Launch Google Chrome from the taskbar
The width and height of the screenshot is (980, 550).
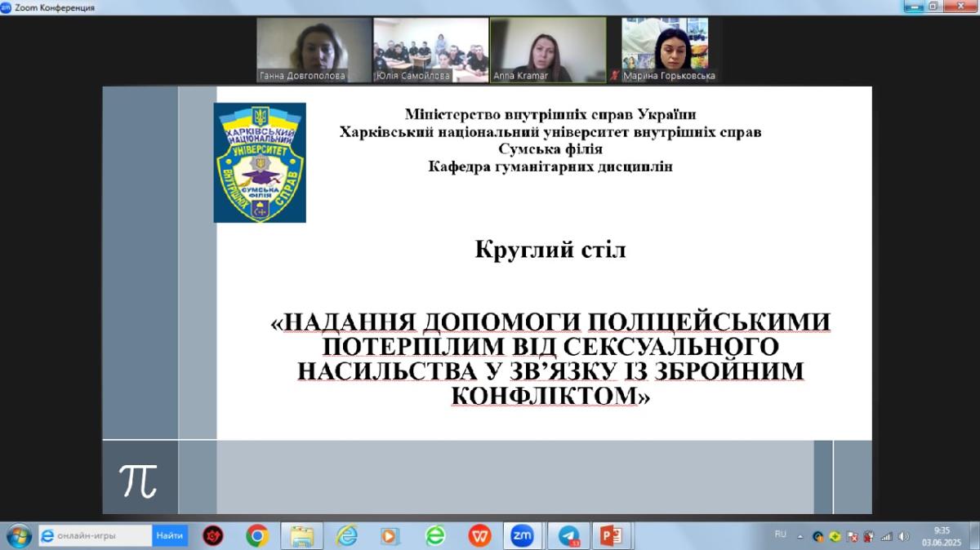point(257,536)
